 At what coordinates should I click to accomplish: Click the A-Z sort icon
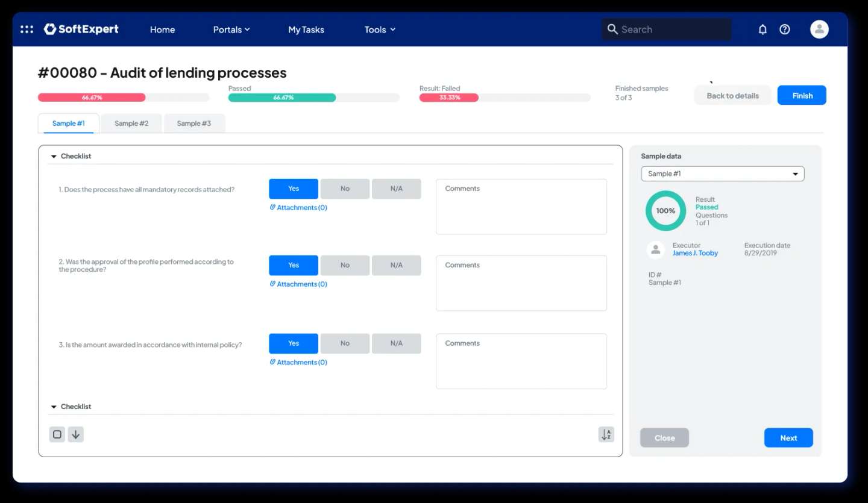(606, 434)
